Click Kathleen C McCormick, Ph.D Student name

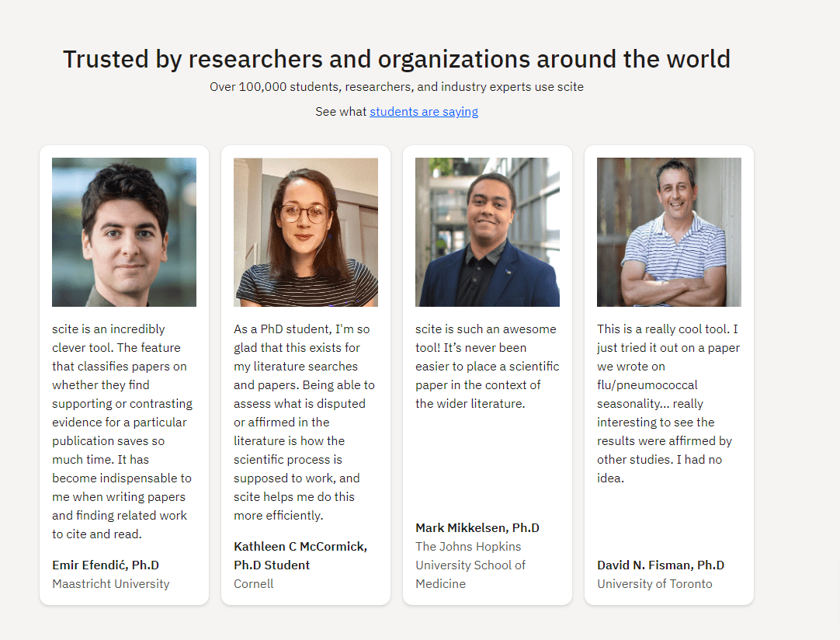300,555
